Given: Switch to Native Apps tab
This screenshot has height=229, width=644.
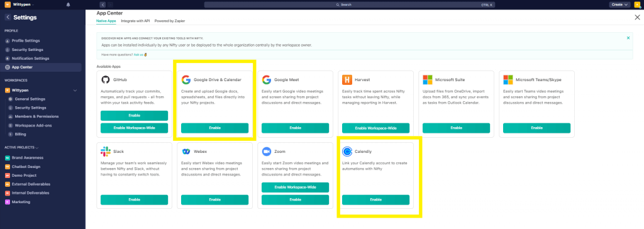Looking at the screenshot, I should point(106,21).
